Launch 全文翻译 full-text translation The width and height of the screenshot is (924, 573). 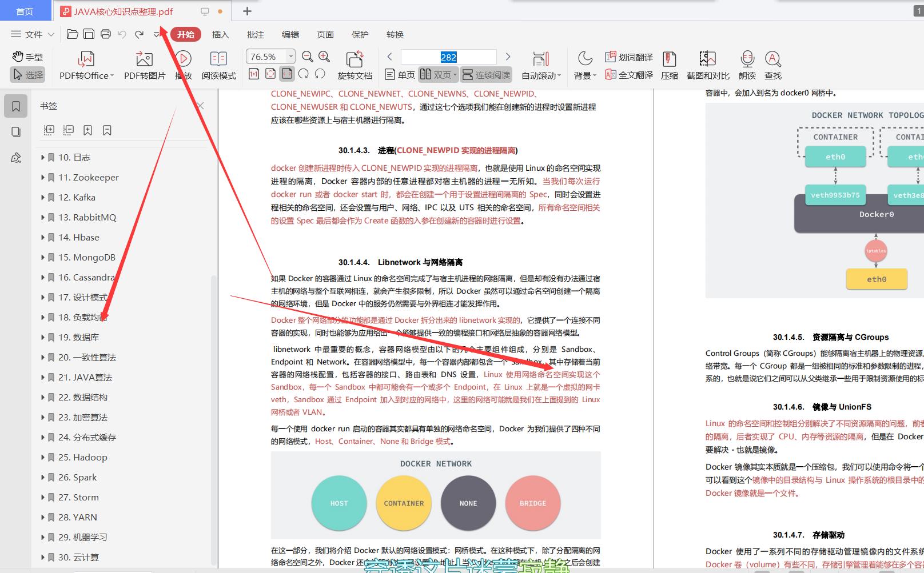coord(634,74)
